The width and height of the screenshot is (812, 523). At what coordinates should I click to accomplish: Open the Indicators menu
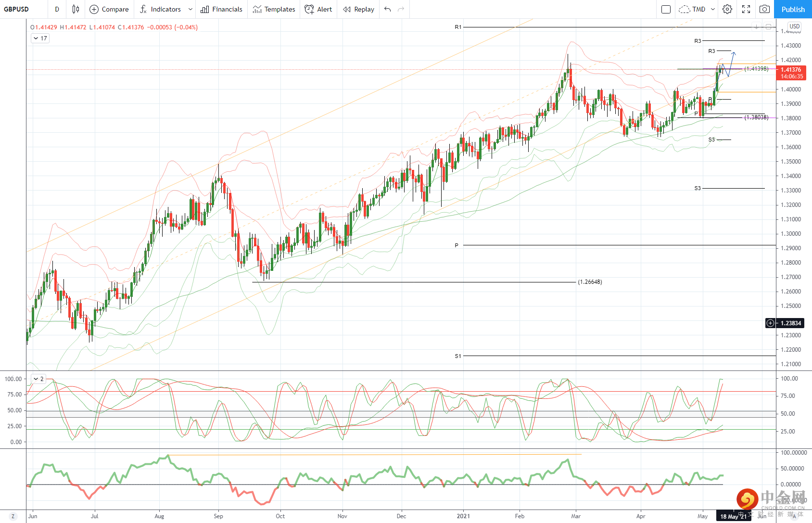pyautogui.click(x=160, y=9)
